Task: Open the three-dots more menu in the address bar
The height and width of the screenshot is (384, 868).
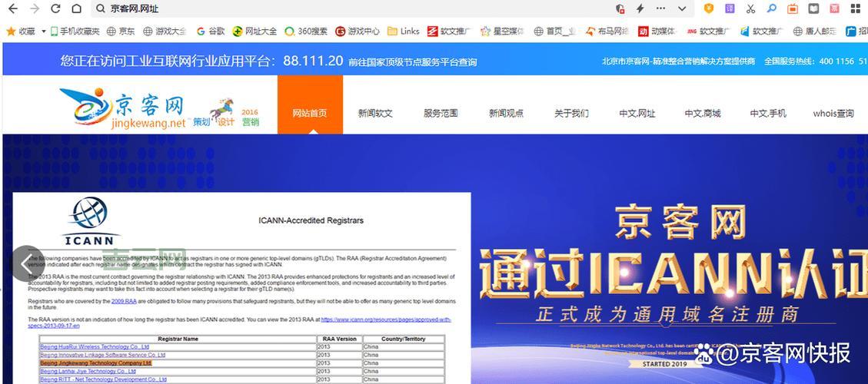Action: point(661,9)
